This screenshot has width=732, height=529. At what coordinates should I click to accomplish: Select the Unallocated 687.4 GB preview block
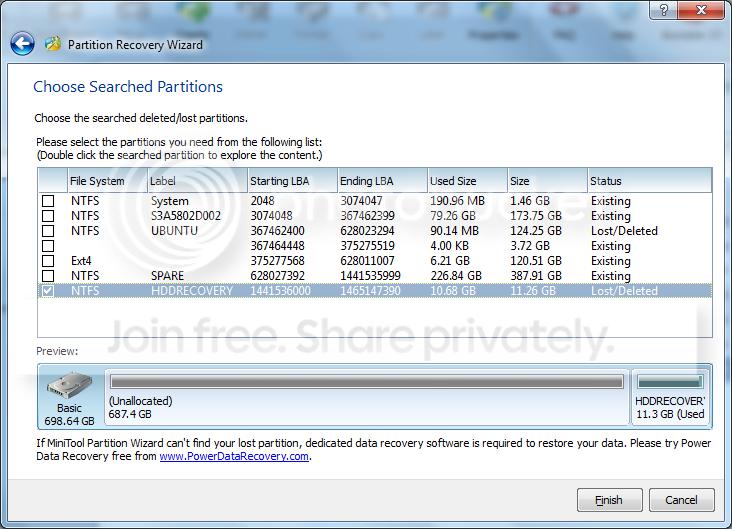tap(367, 397)
